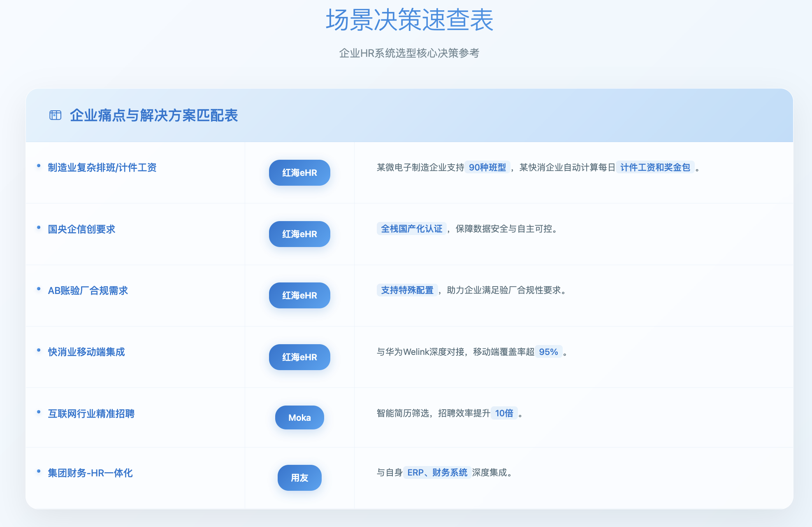This screenshot has height=527, width=812.
Task: Select the 互联网行业精准招聘 item
Action: [x=91, y=414]
